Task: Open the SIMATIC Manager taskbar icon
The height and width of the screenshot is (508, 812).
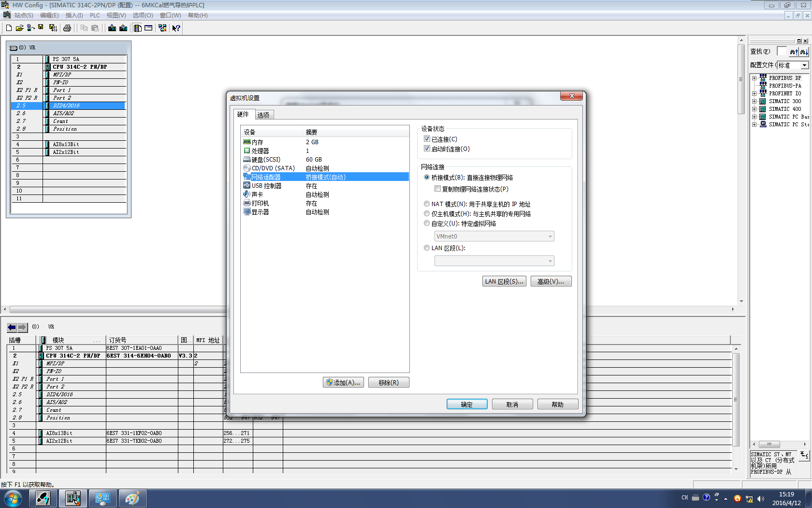Action: click(43, 498)
